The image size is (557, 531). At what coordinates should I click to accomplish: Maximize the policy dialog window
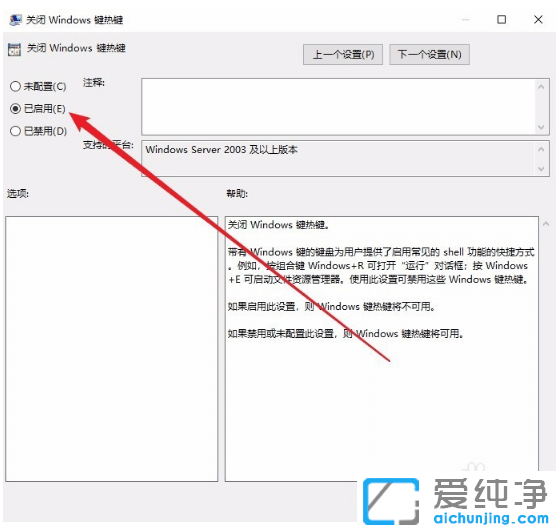[x=501, y=19]
